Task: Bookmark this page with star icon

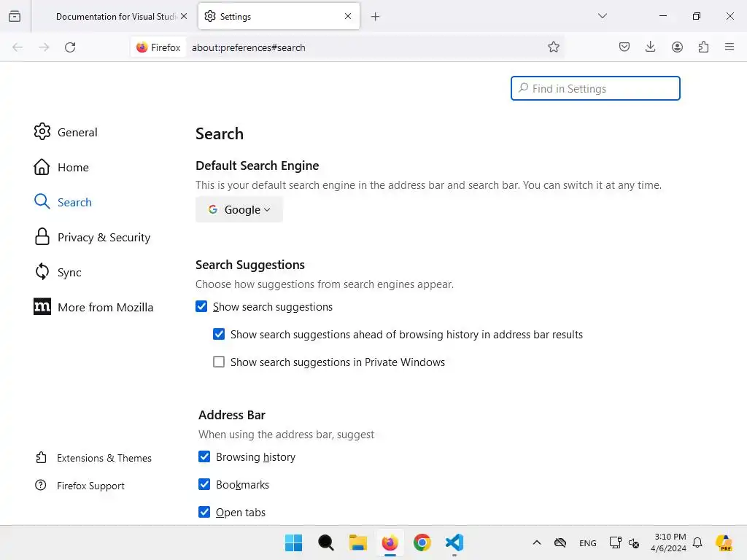Action: coord(554,47)
